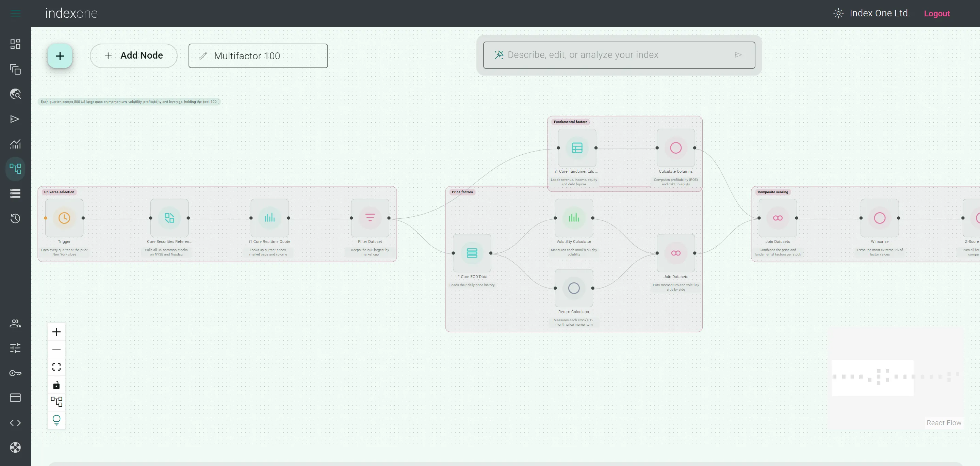The width and height of the screenshot is (980, 466).
Task: Open the history clock sidebar icon
Action: click(x=15, y=219)
